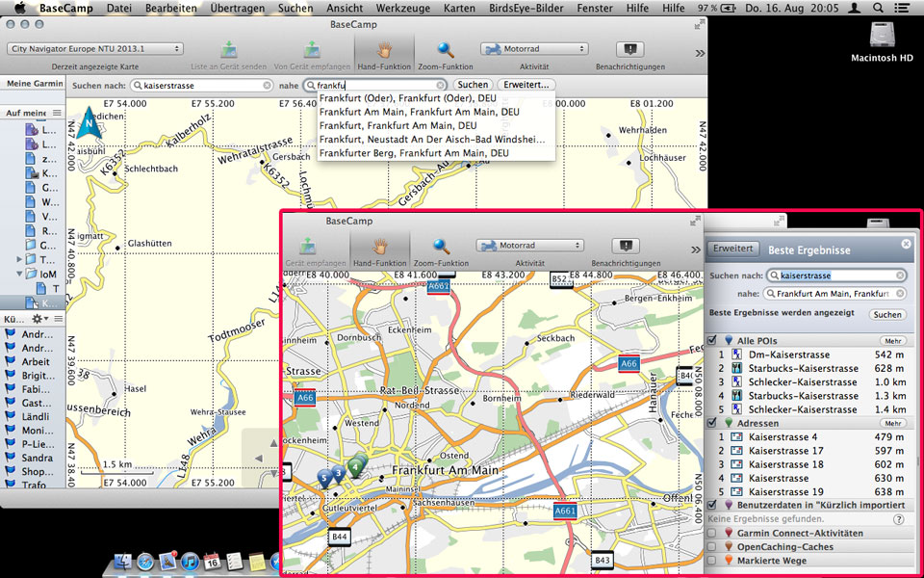Click the 'Von Gerät empfangen' icon in main window
The image size is (924, 578).
(x=312, y=50)
